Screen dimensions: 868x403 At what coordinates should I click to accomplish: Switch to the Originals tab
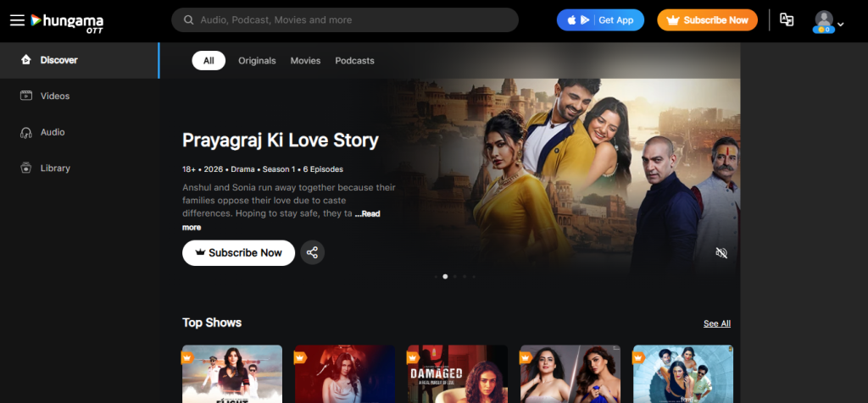point(257,61)
